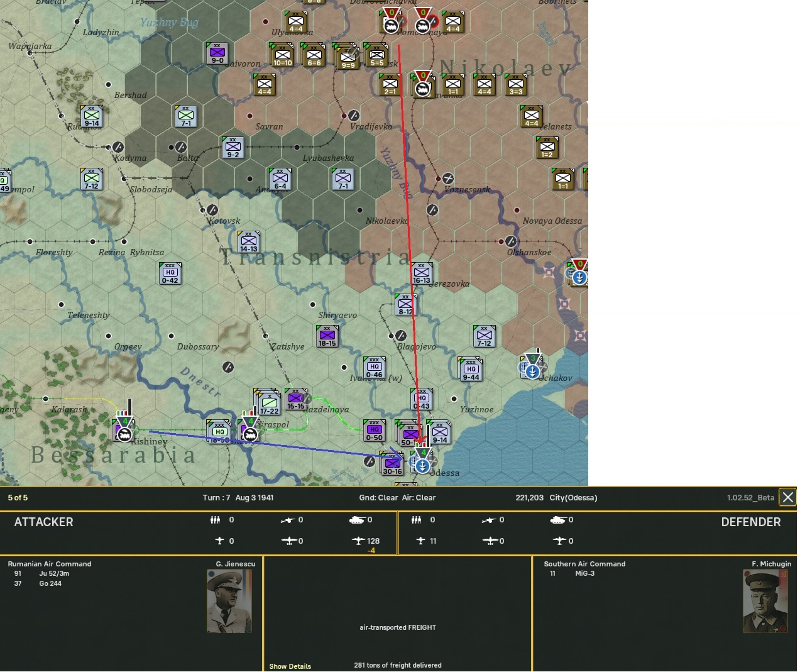Click the Kishinev rail depot icon
Image resolution: width=800 pixels, height=672 pixels.
click(x=124, y=434)
